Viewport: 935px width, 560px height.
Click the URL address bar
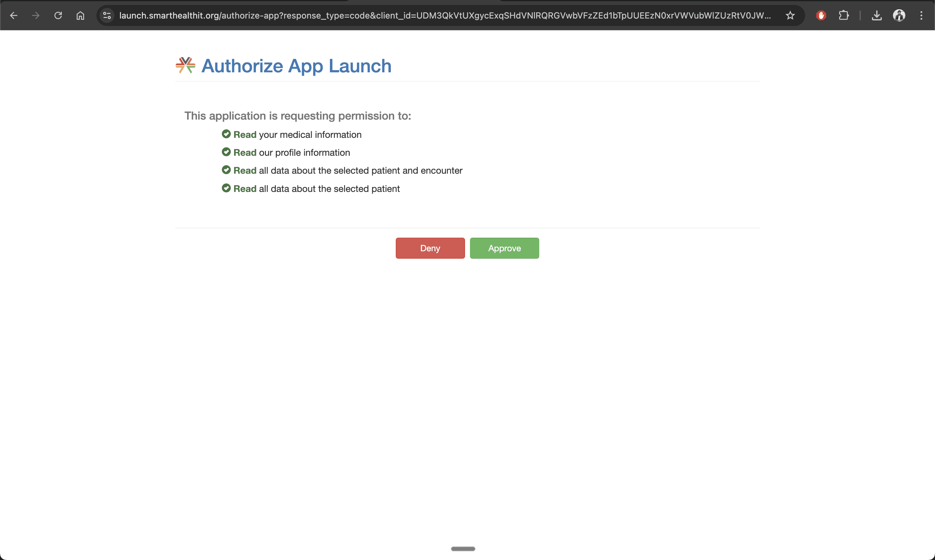click(415, 15)
